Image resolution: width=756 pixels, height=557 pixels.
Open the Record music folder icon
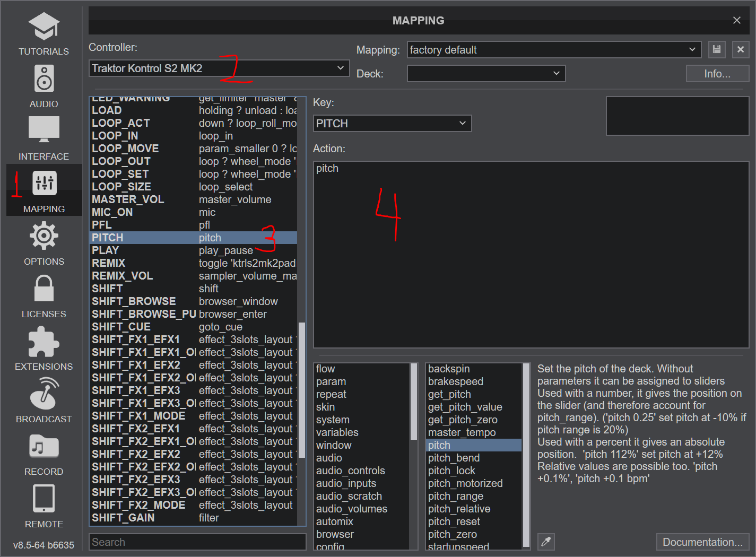click(44, 446)
